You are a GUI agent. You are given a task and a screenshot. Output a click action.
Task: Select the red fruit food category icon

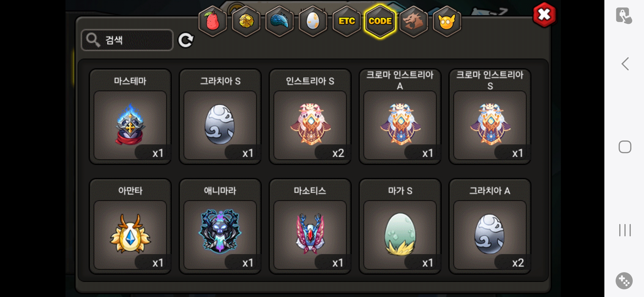click(213, 21)
